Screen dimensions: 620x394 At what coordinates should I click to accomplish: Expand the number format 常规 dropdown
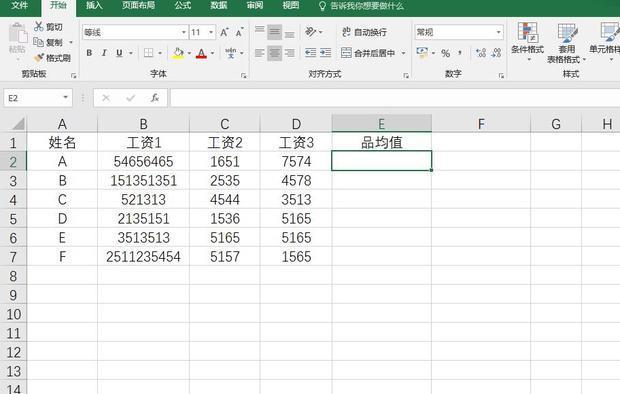tap(498, 32)
